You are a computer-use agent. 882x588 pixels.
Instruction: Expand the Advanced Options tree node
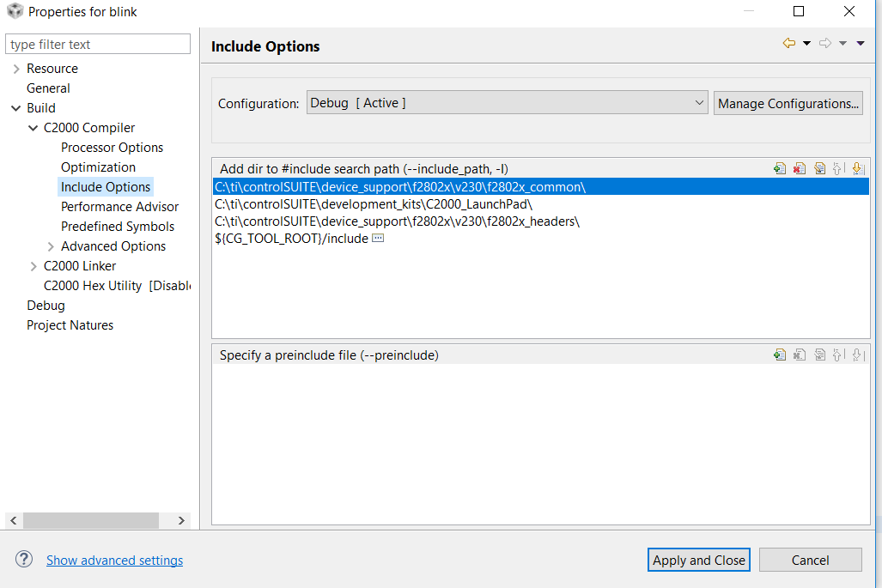51,246
